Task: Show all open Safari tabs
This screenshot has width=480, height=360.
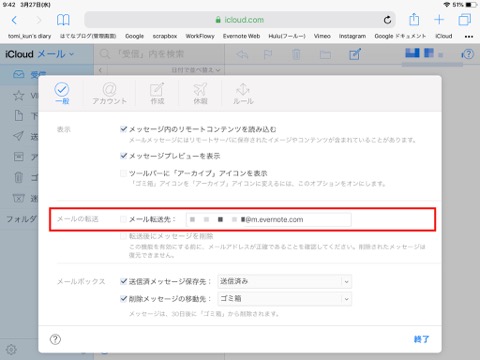Action: tap(465, 20)
